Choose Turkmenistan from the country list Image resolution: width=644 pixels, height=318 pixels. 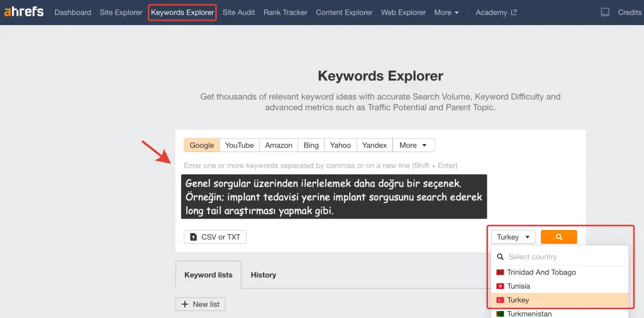click(x=560, y=314)
